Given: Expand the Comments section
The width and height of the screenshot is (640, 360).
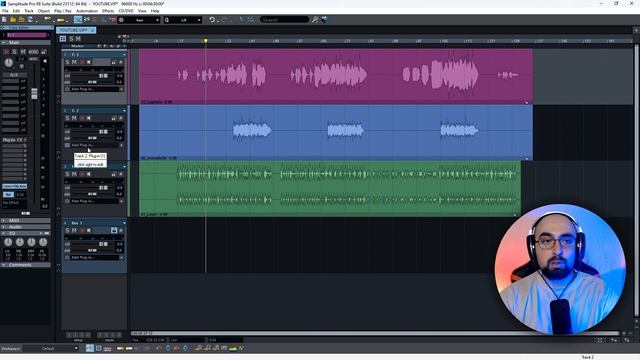Looking at the screenshot, I should (4, 265).
